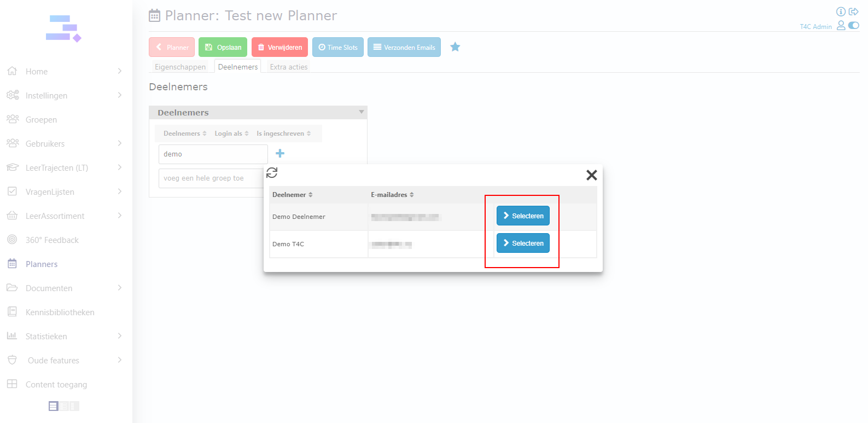Click the info icon at top right
The height and width of the screenshot is (423, 868).
pyautogui.click(x=841, y=11)
